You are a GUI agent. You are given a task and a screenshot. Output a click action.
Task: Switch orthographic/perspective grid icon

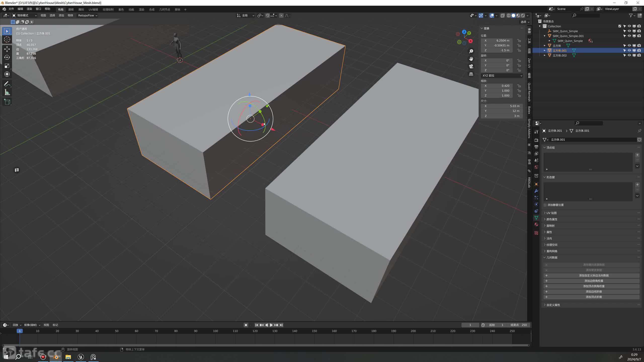(471, 74)
